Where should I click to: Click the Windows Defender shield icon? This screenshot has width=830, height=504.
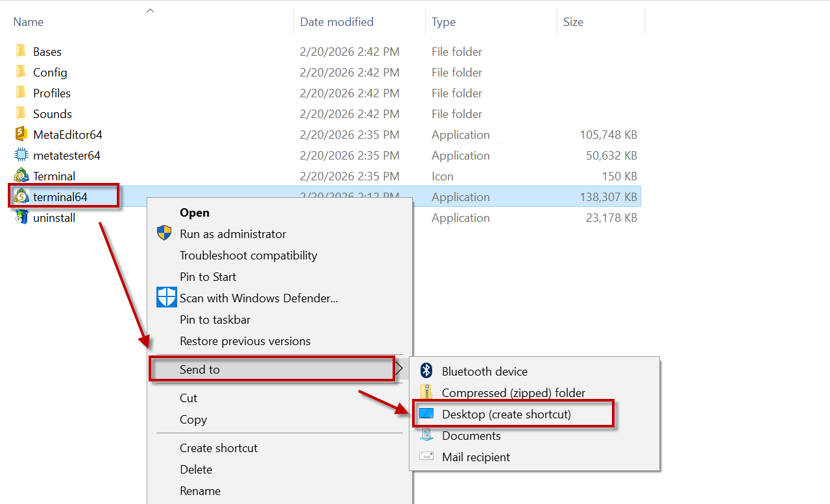pos(167,298)
